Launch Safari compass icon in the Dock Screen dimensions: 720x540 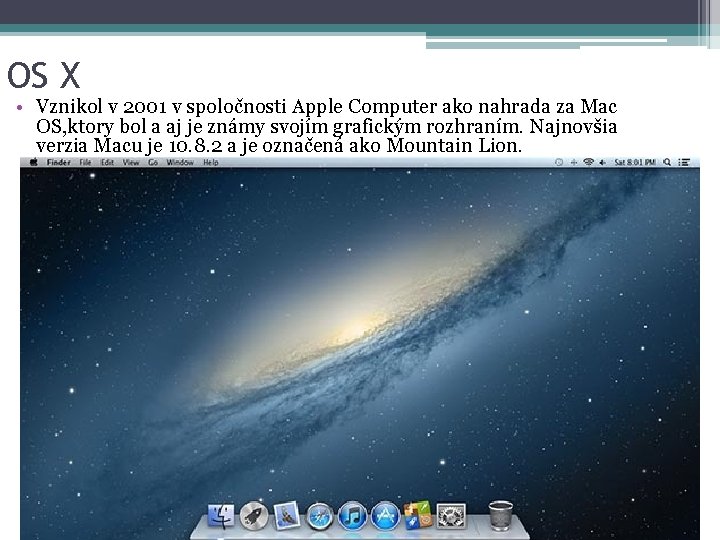(x=320, y=516)
